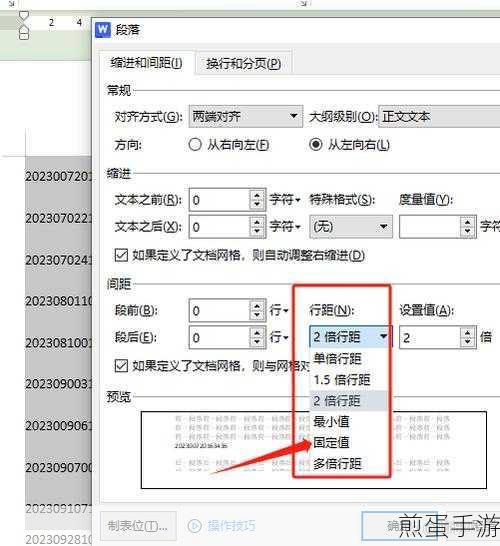Click document line starting 202308011
The width and height of the screenshot is (500, 546).
pyautogui.click(x=58, y=301)
